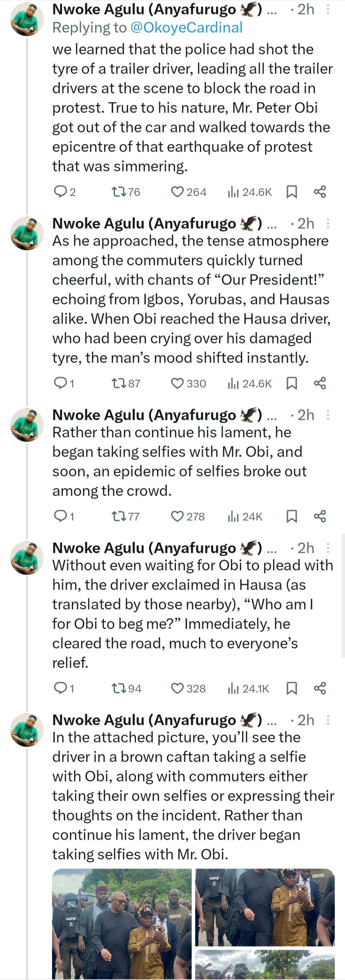Like the tweet with 264 likes
Image resolution: width=345 pixels, height=980 pixels.
coord(178,192)
